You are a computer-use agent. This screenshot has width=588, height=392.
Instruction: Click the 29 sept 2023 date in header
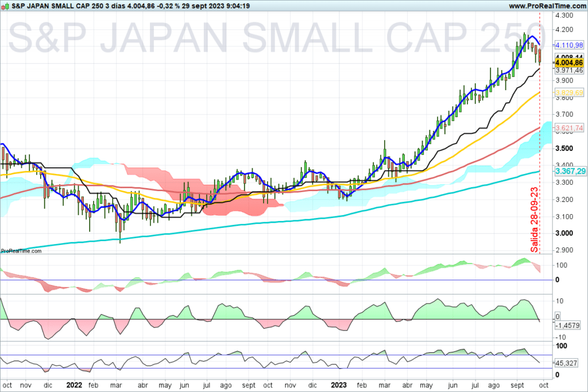[202, 6]
